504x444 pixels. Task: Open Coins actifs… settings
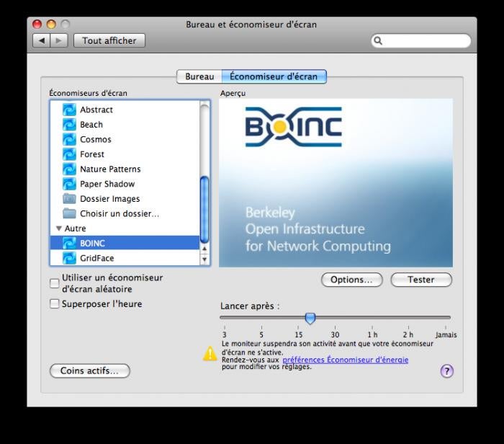point(90,370)
